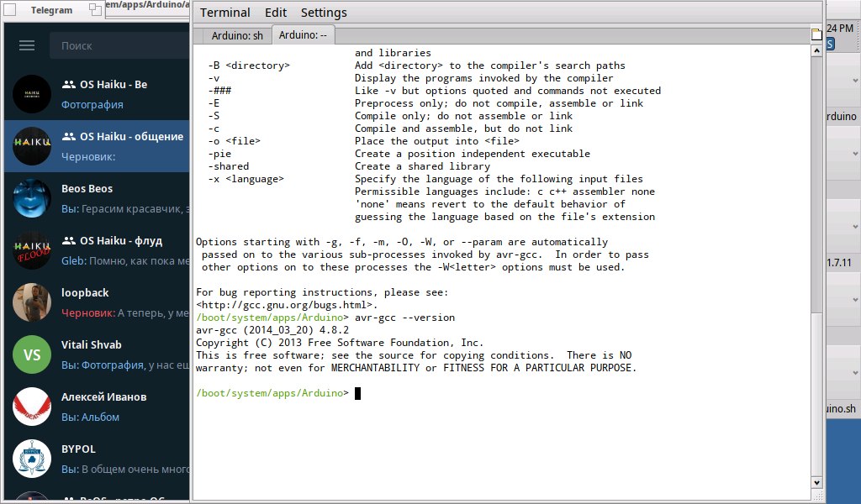The width and height of the screenshot is (861, 504).
Task: Click the Terminal window zoom icon at top right
Action: click(816, 34)
